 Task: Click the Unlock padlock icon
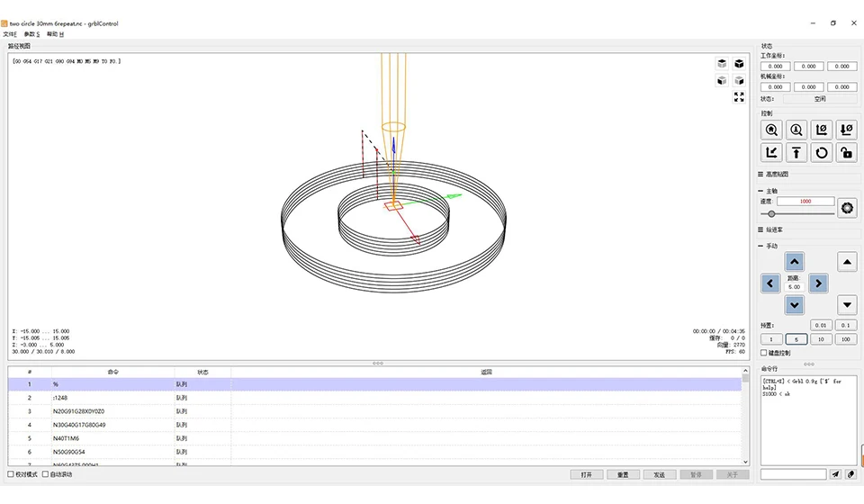click(846, 153)
